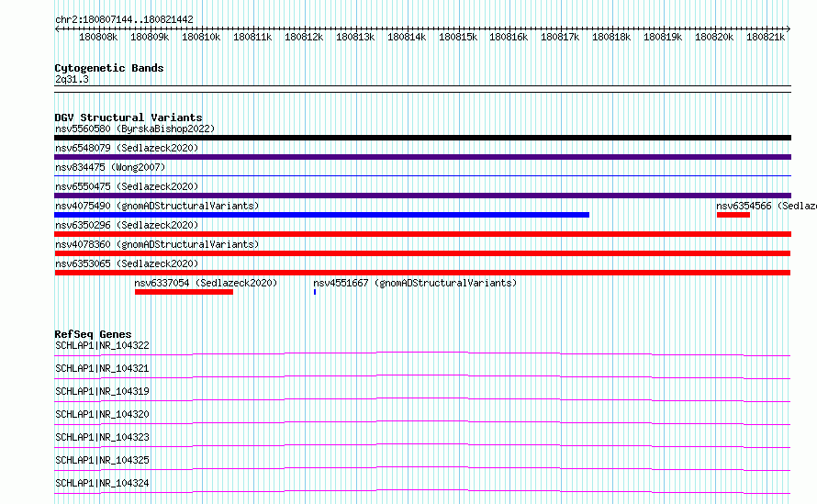Select the 2q31.3 band label
The width and height of the screenshot is (817, 504).
coord(72,79)
